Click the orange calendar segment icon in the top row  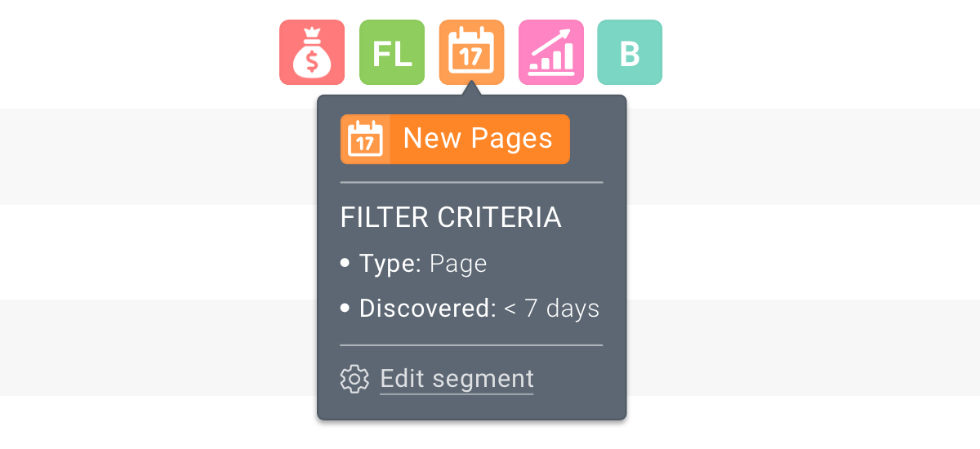tap(471, 52)
